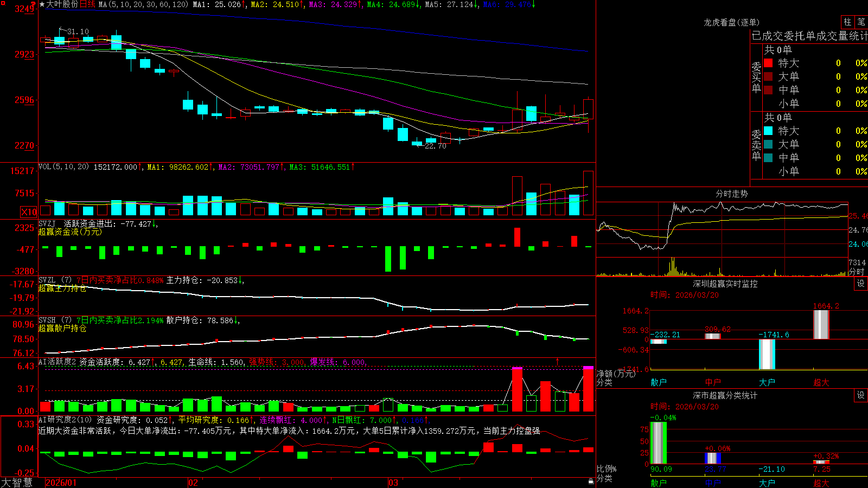Click the 委卖单 section label

756,145
